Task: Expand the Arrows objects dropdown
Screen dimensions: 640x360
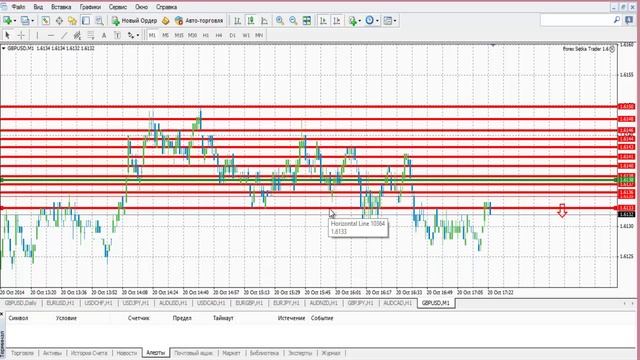Action: coord(137,36)
